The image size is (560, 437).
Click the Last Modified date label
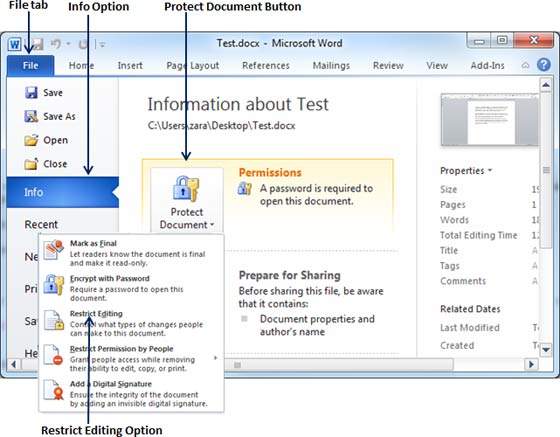tap(470, 327)
